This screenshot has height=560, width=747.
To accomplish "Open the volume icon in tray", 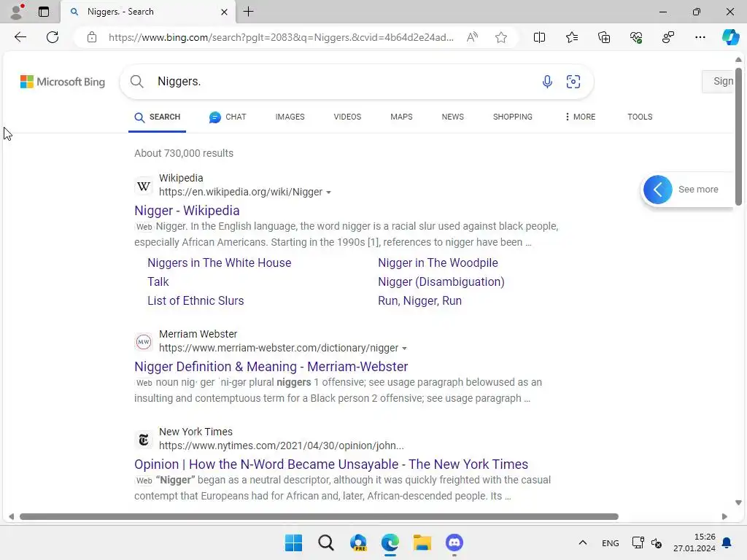I will [657, 542].
